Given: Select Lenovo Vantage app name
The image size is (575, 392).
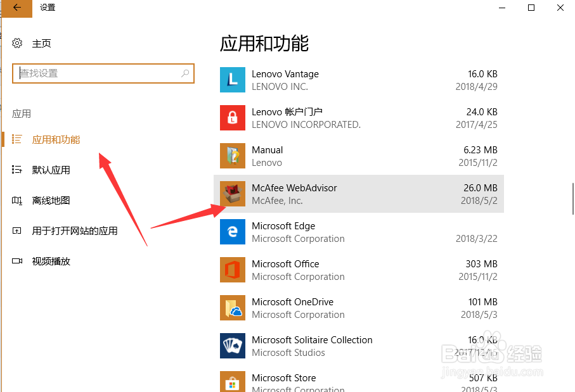Looking at the screenshot, I should pos(285,74).
